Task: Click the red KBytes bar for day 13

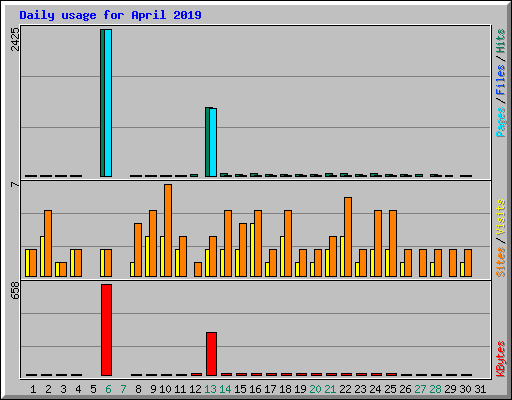Action: pos(211,354)
